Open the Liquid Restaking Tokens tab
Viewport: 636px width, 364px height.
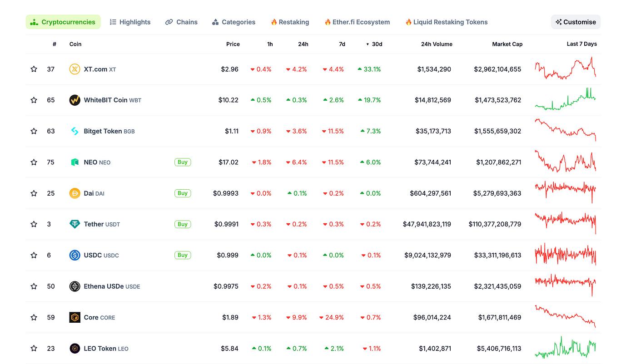pyautogui.click(x=446, y=22)
